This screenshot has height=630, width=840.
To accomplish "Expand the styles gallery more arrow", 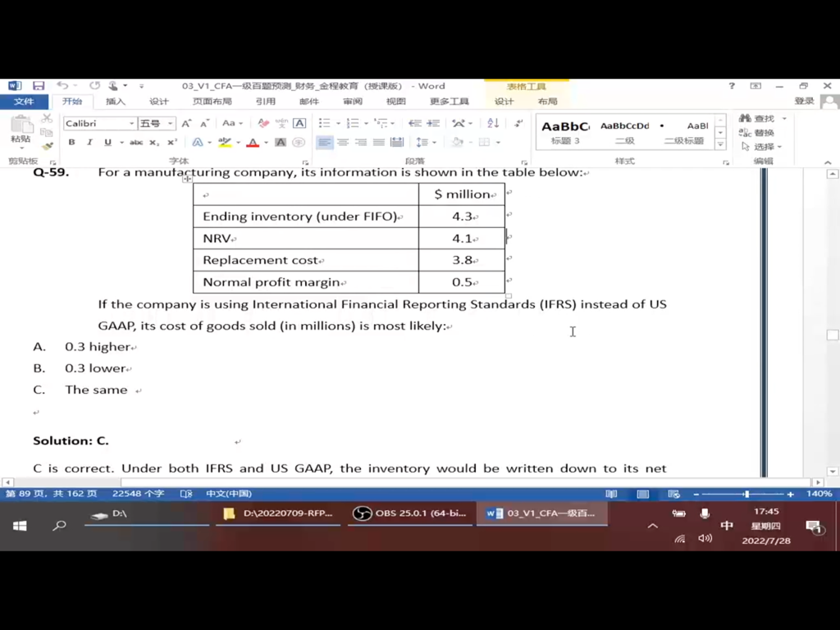I will coord(720,144).
